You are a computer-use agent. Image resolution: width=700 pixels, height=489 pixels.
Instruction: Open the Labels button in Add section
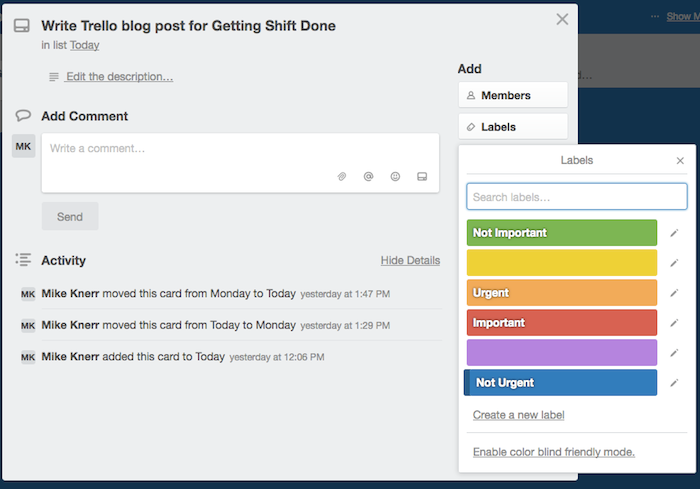(513, 127)
